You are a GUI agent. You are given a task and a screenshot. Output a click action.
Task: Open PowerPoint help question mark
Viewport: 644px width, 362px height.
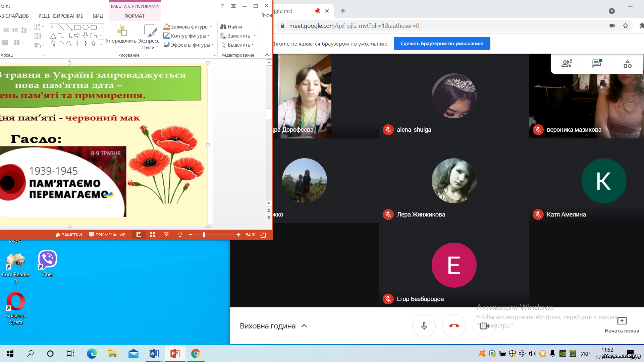click(222, 6)
